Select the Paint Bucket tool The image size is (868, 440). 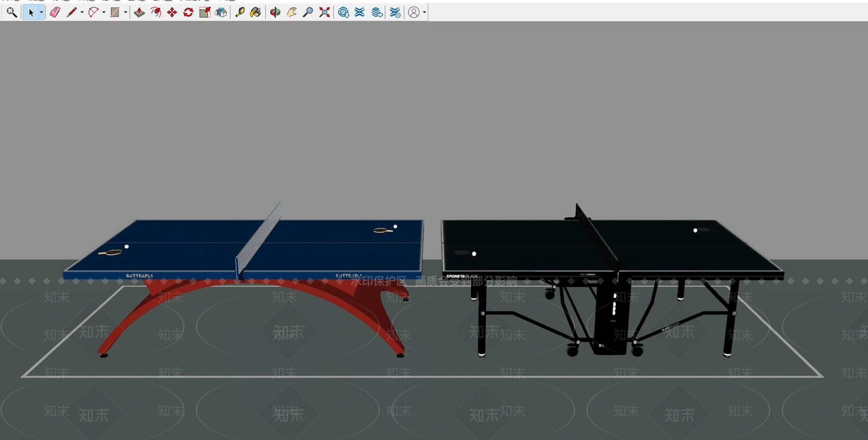[256, 12]
